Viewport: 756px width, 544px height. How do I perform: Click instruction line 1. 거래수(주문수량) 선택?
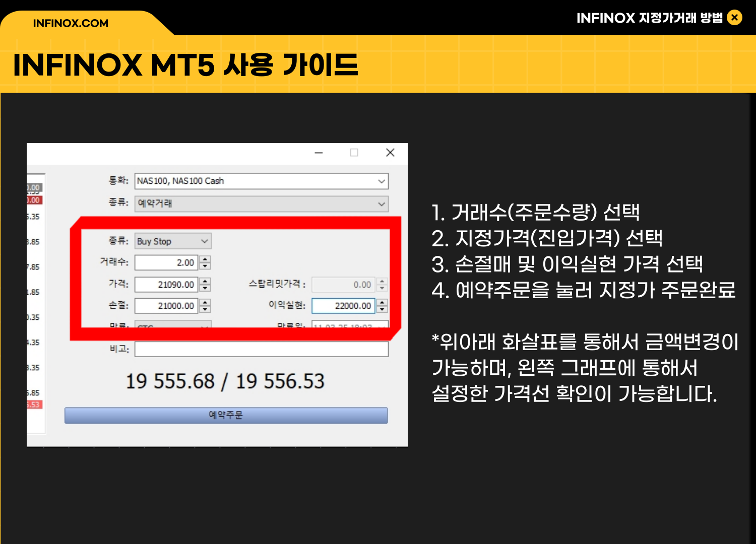(536, 212)
